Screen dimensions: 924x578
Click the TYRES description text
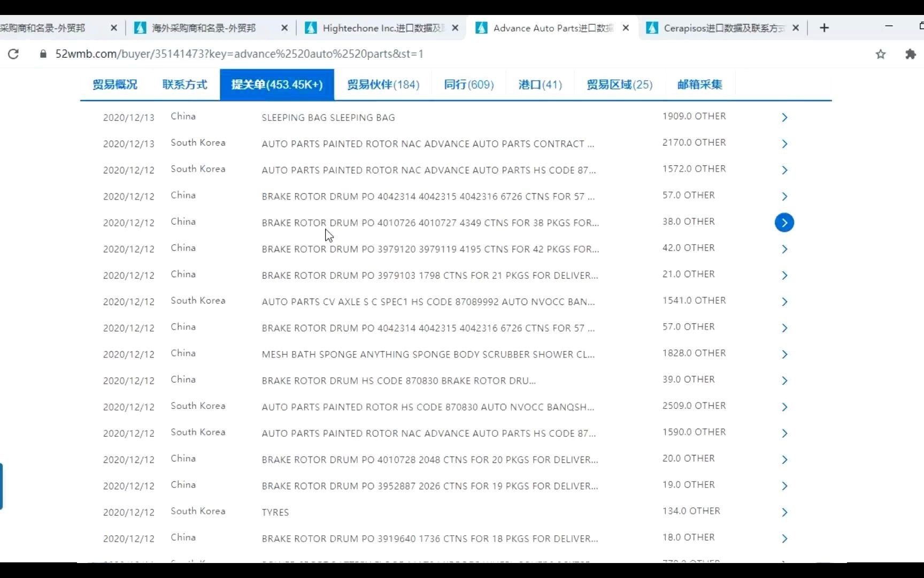click(x=275, y=512)
